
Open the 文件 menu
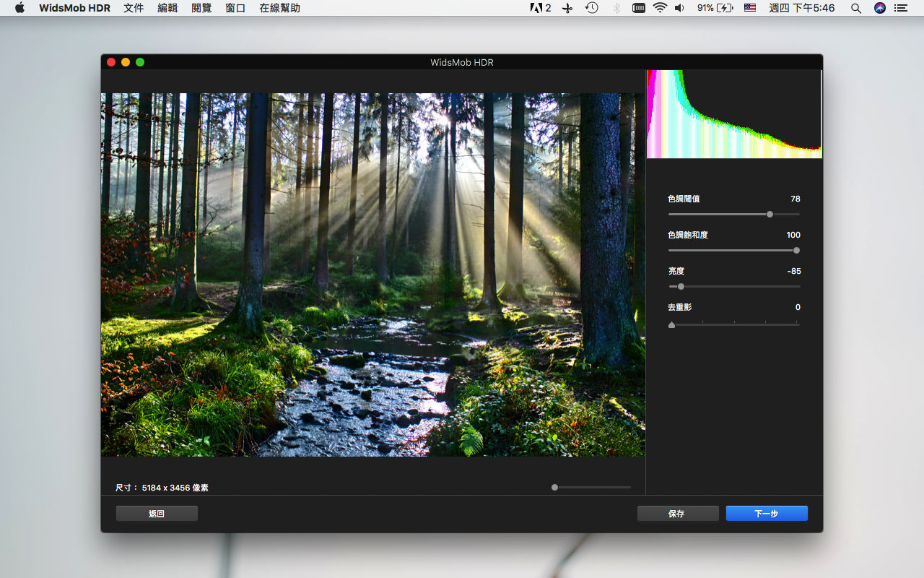[x=134, y=8]
